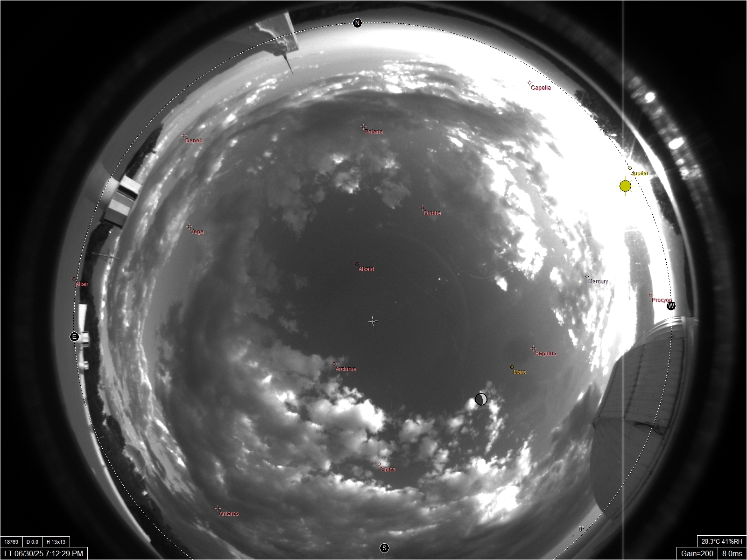Click the Spica star marker
The width and height of the screenshot is (747, 560).
379,464
